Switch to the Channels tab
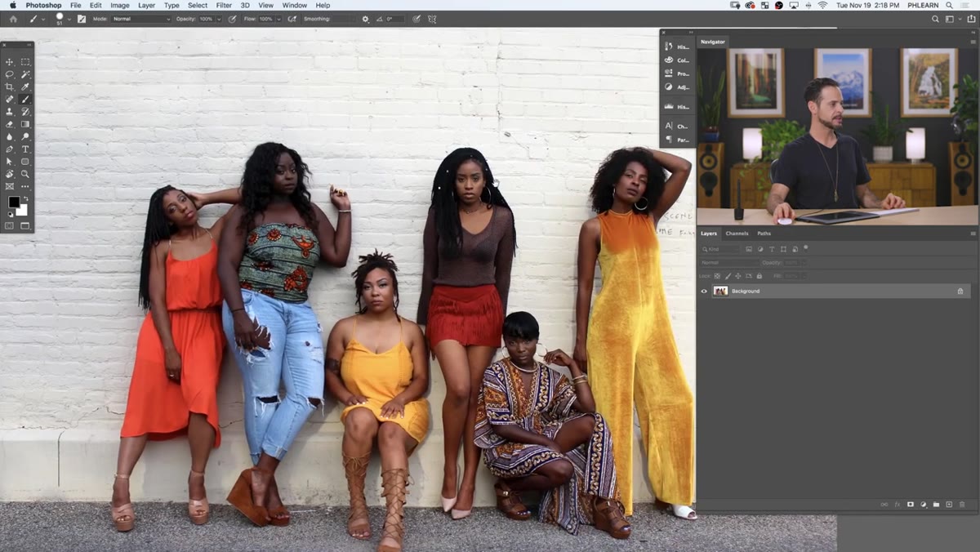This screenshot has height=552, width=980. tap(737, 234)
